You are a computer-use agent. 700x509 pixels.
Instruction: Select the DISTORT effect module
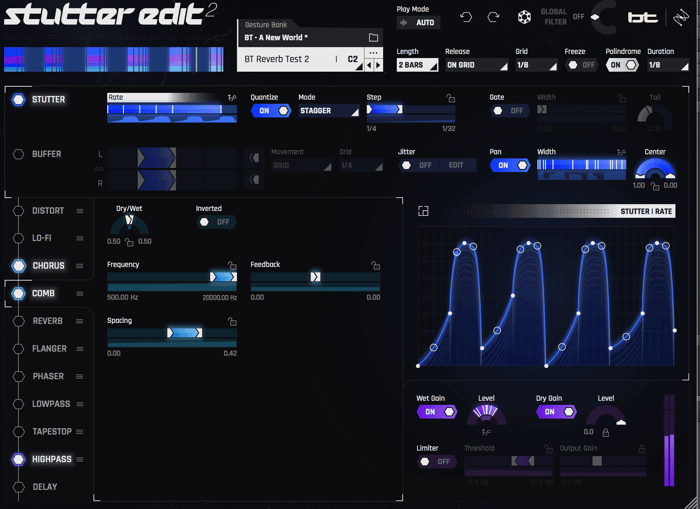click(48, 211)
